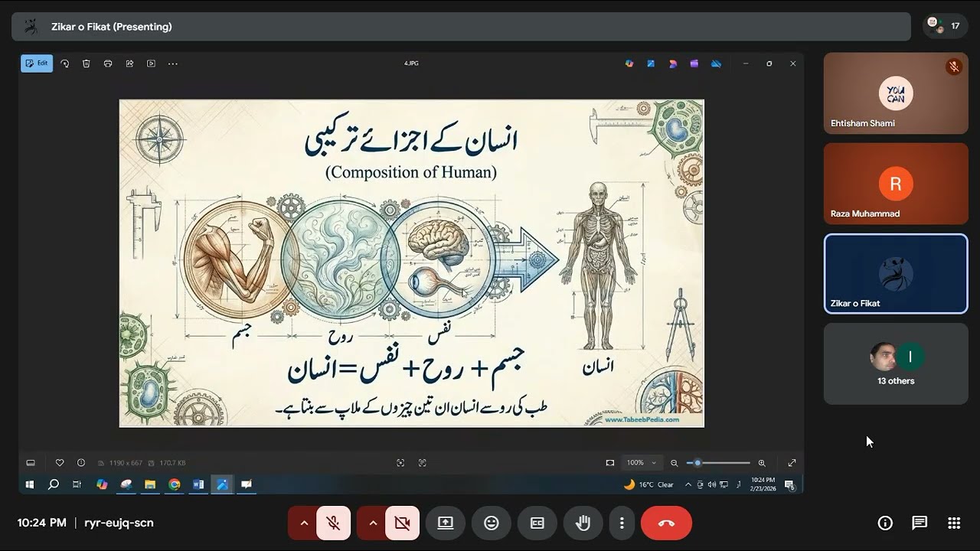
Task: Send a reaction with the emoji button
Action: tap(492, 523)
